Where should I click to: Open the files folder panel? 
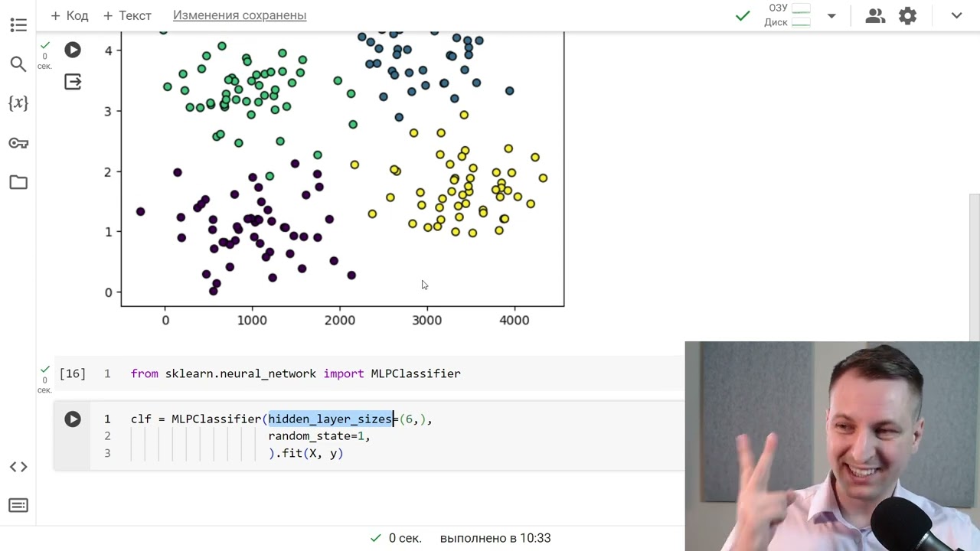tap(18, 182)
